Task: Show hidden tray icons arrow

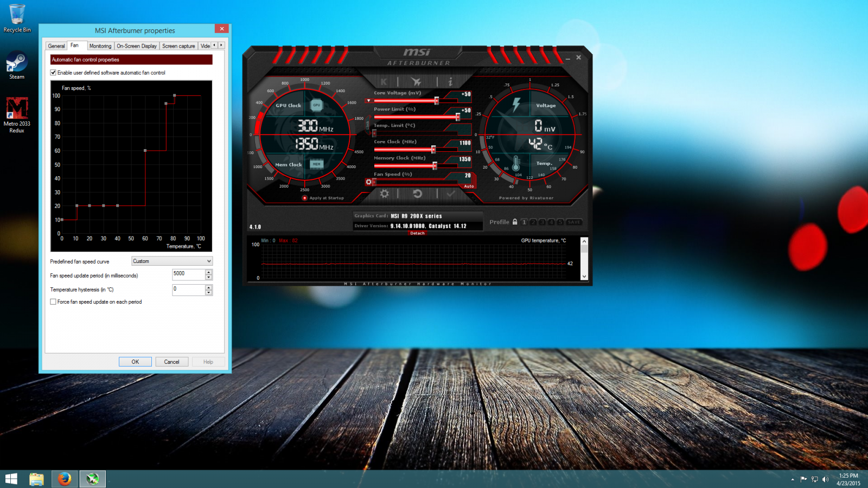Action: tap(793, 479)
